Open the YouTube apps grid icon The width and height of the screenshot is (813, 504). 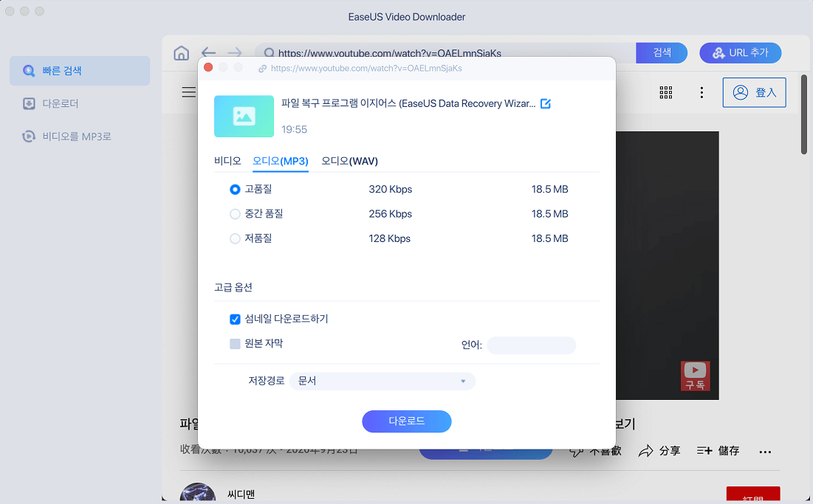pyautogui.click(x=666, y=92)
